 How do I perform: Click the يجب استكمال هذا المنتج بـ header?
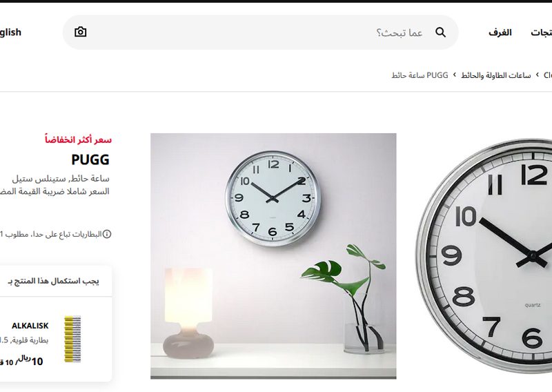[53, 281]
